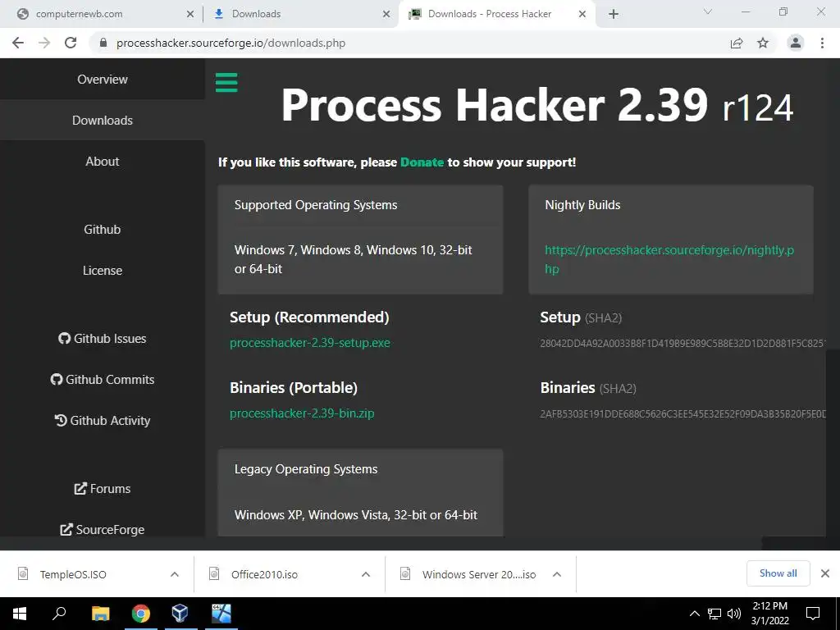The image size is (840, 630).
Task: Open the network tray icon
Action: click(x=714, y=614)
